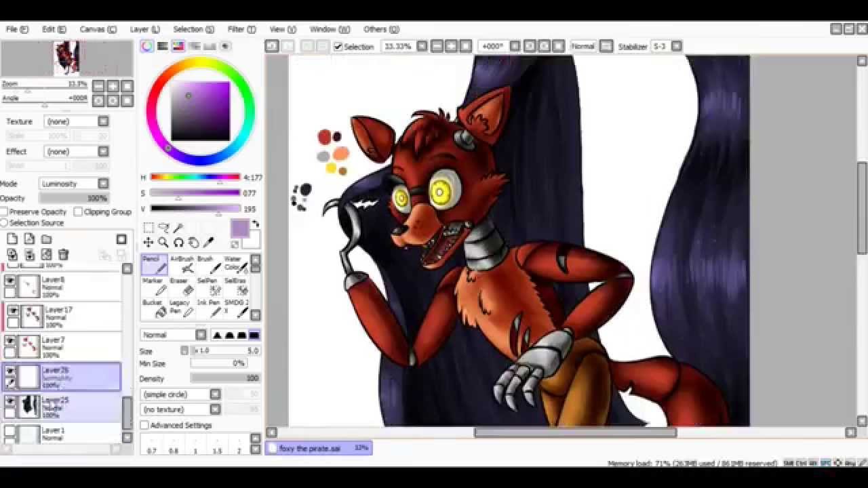Delete the selected layer with trash icon

tap(63, 255)
